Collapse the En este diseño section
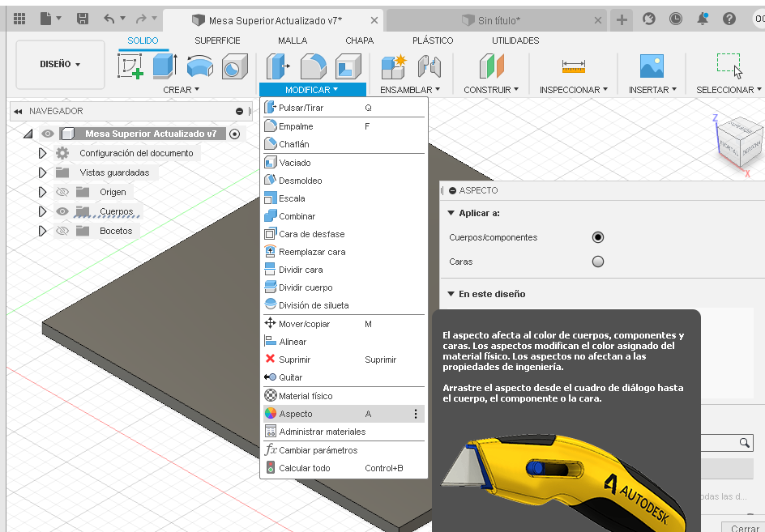 [451, 294]
